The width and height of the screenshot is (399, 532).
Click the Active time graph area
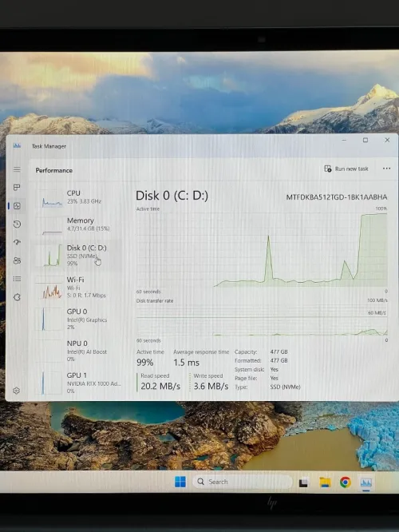point(262,250)
